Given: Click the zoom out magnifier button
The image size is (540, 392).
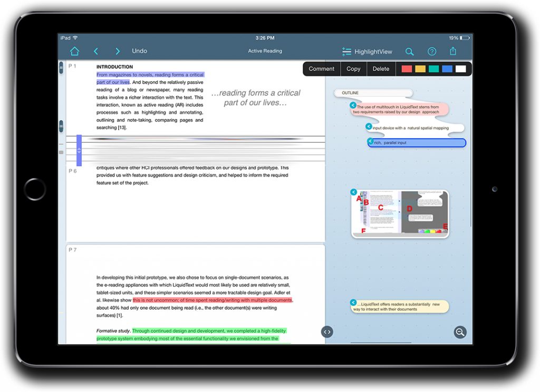Looking at the screenshot, I should (x=460, y=332).
